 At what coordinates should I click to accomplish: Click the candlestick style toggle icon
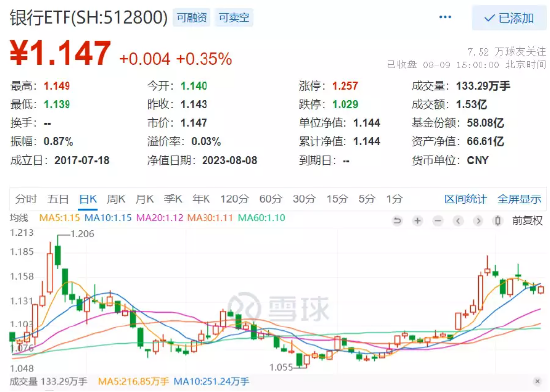498,221
